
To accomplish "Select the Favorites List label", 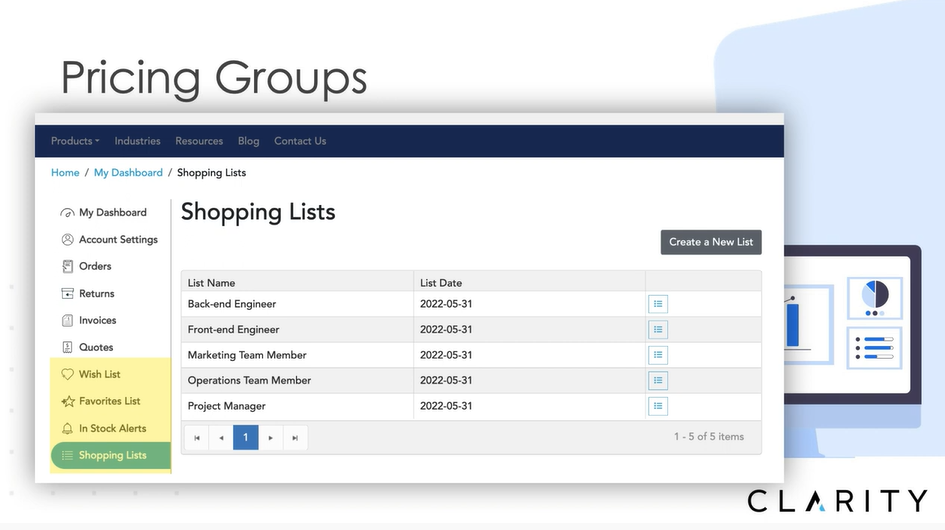I will pos(110,401).
